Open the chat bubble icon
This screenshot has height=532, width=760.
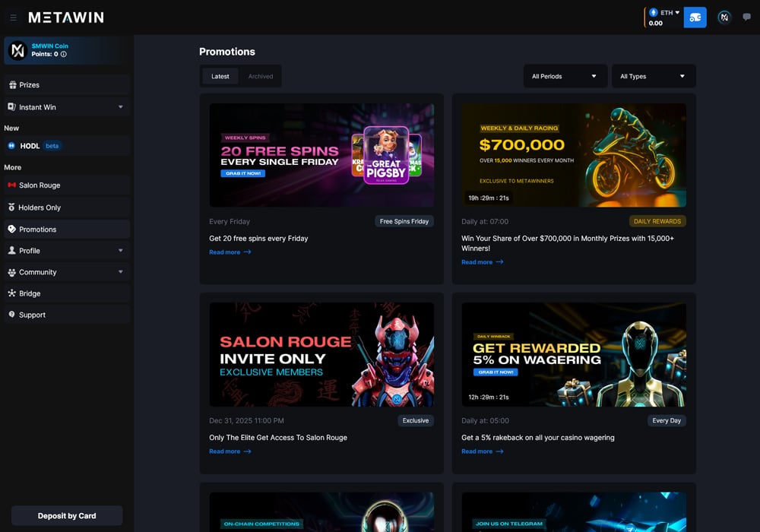click(746, 17)
